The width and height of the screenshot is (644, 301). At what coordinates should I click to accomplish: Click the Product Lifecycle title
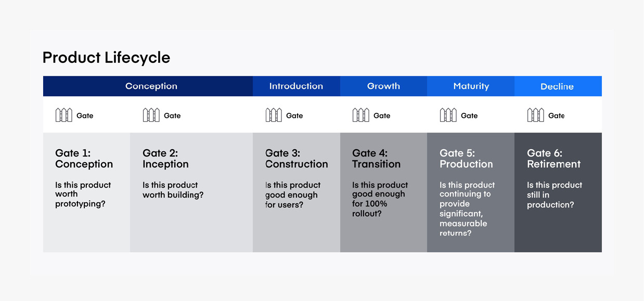(106, 57)
